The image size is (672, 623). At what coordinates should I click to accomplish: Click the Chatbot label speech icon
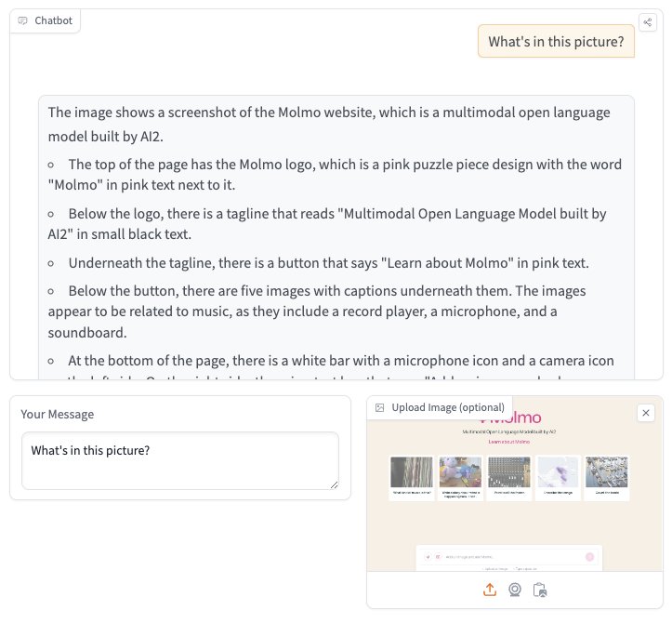pos(22,20)
